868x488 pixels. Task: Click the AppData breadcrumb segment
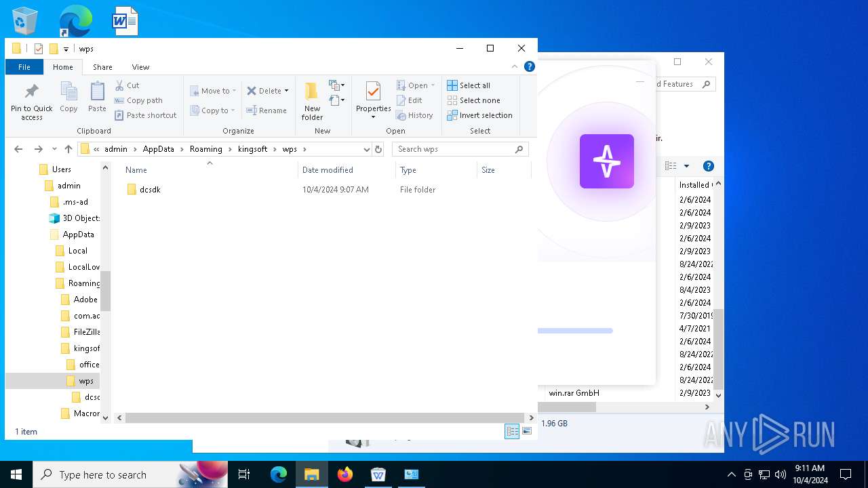(x=158, y=149)
